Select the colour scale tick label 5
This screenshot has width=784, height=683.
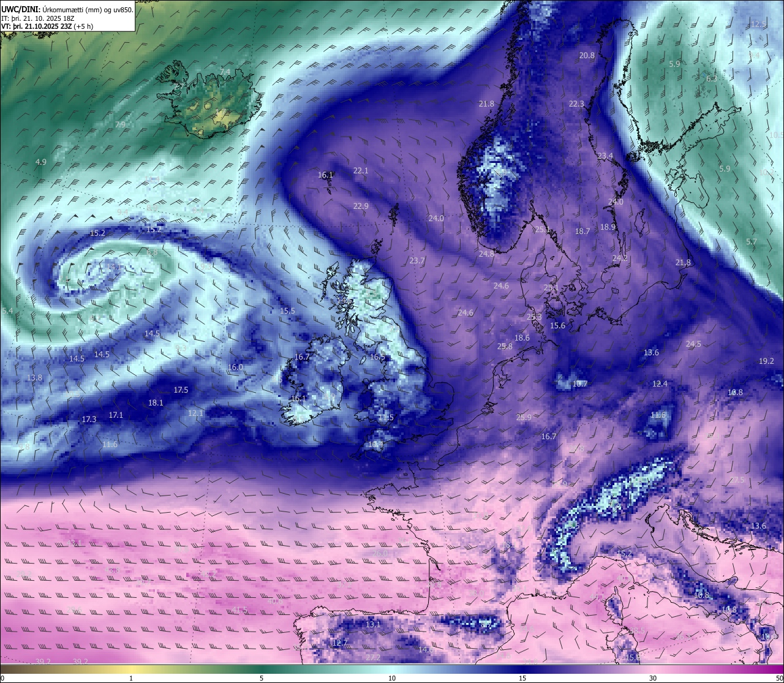262,678
